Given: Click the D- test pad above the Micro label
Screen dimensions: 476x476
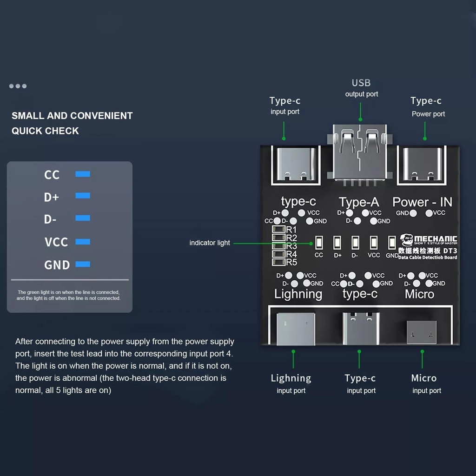Looking at the screenshot, I should (416, 284).
